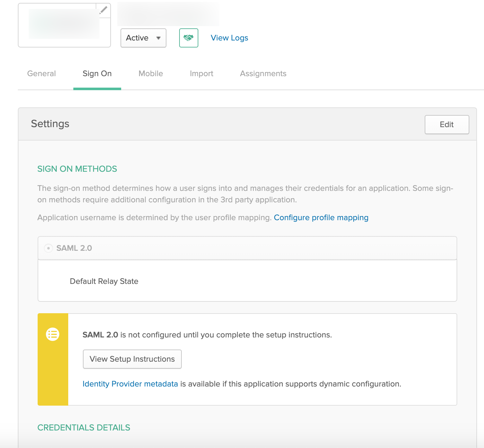The width and height of the screenshot is (484, 448).
Task: Click View Setup Instructions button
Action: click(x=132, y=359)
